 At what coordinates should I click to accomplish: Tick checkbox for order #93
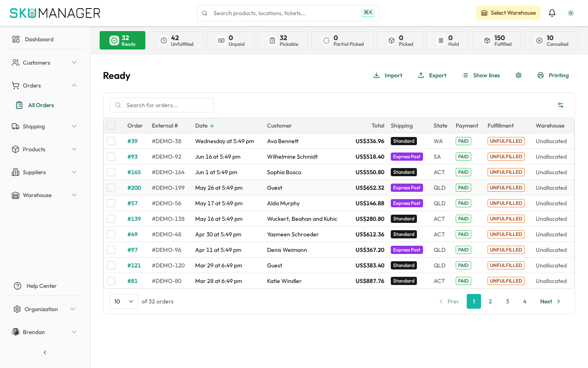[x=111, y=157]
